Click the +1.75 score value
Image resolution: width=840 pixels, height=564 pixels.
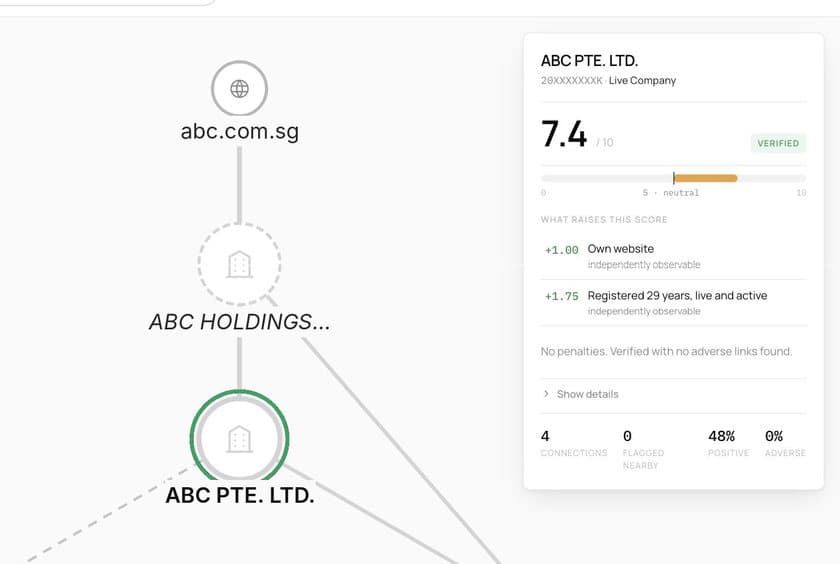coord(561,296)
